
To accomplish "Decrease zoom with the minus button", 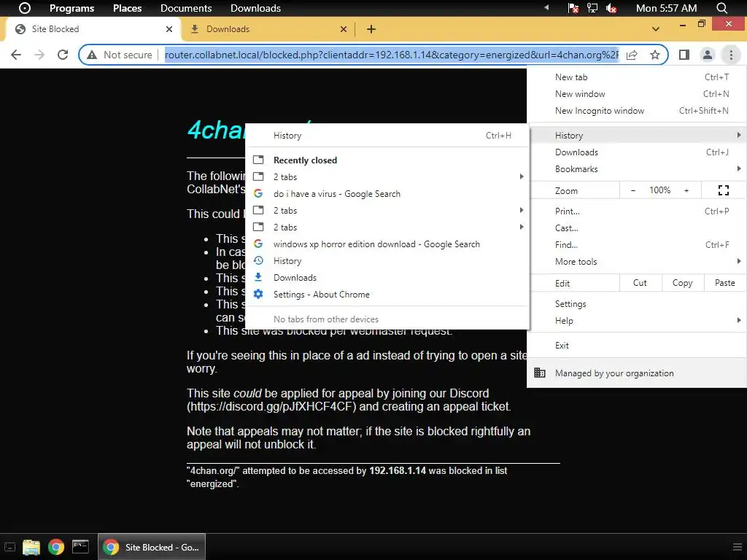I will [x=633, y=190].
